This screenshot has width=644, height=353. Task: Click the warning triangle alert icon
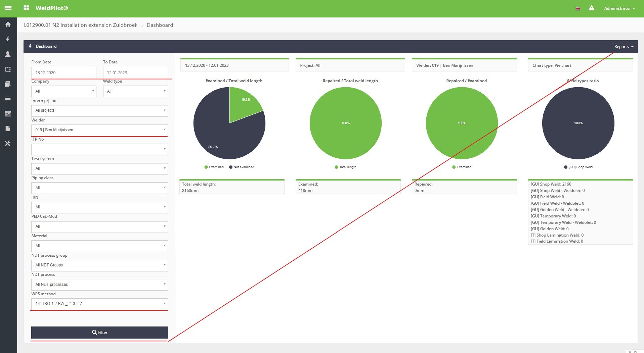click(x=591, y=8)
